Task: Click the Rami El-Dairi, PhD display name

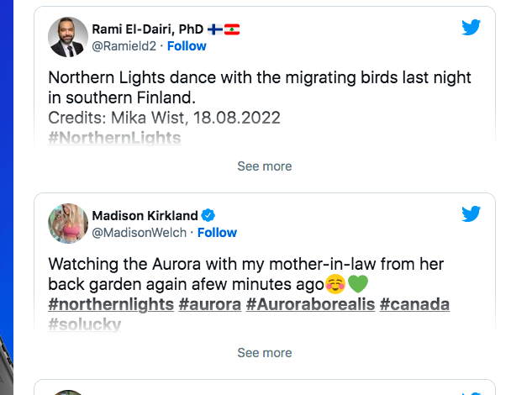Action: point(148,29)
